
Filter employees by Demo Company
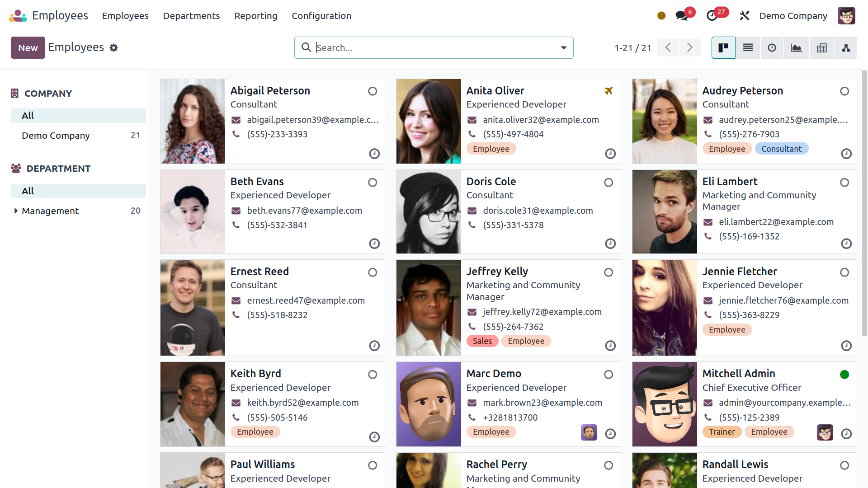click(56, 135)
